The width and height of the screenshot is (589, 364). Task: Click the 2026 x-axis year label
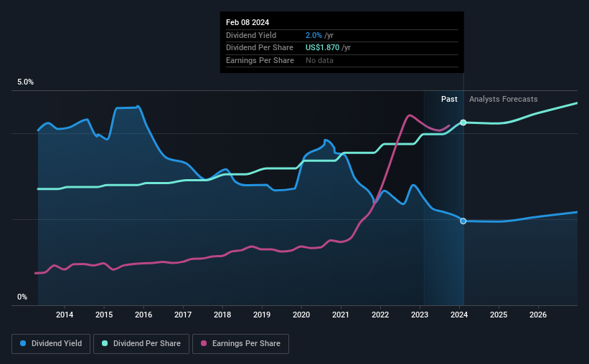tap(538, 315)
